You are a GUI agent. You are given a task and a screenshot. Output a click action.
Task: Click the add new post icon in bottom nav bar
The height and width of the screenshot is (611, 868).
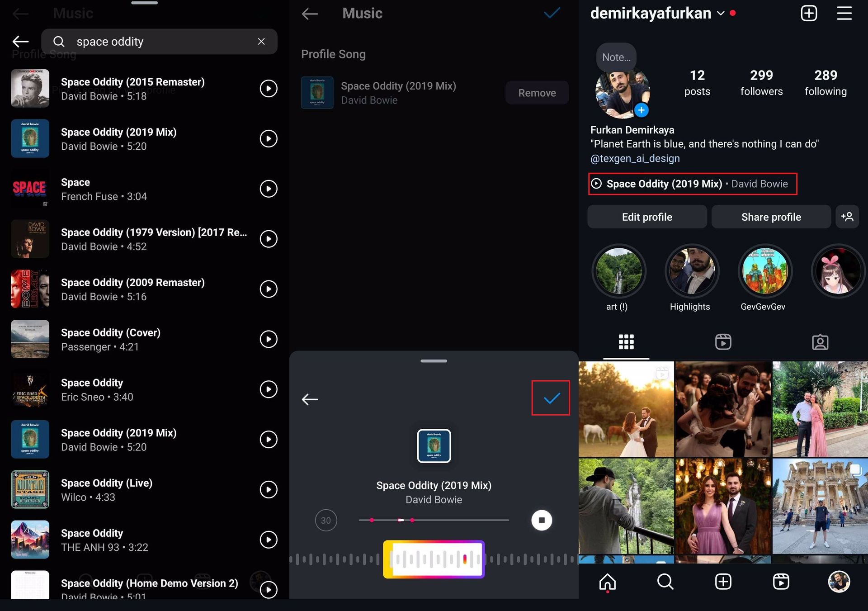(723, 582)
